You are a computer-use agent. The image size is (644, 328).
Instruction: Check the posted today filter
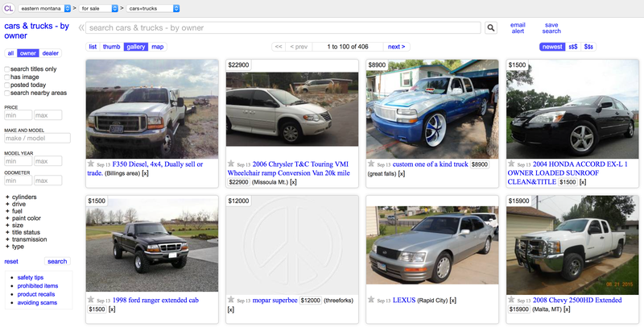click(7, 85)
